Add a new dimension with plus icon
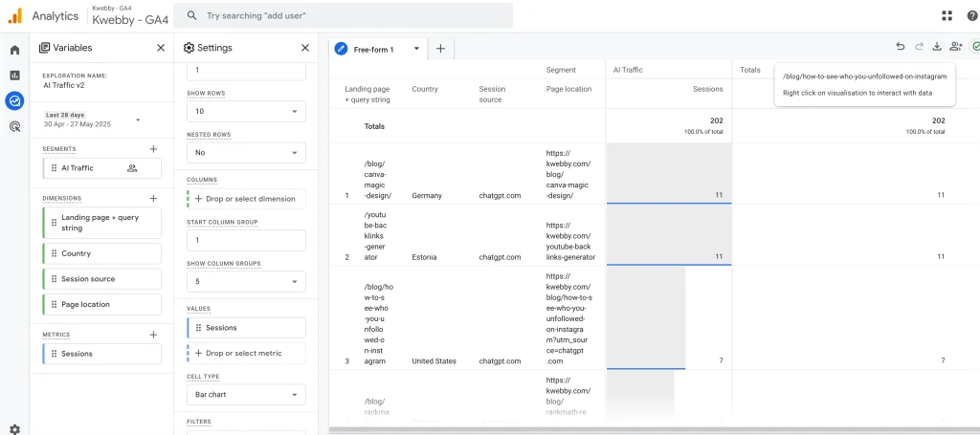The height and width of the screenshot is (435, 980). (153, 199)
